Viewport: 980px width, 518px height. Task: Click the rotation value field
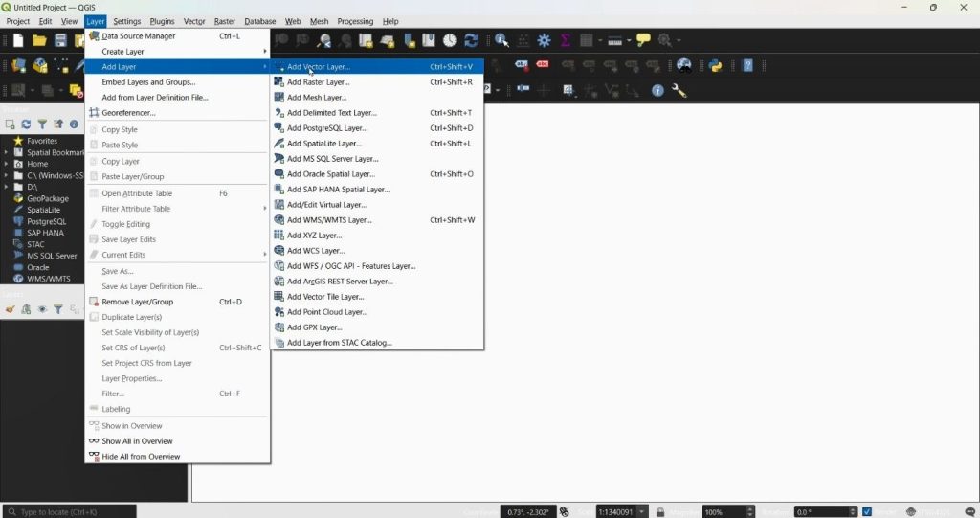pyautogui.click(x=820, y=511)
